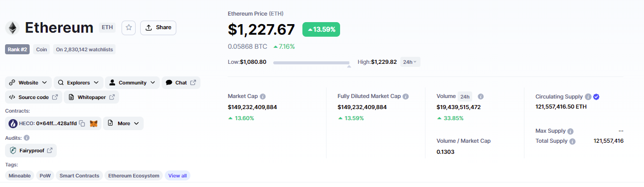Click the info icon next to Total Supply
Viewport: 644px width, 187px height.
(x=572, y=141)
